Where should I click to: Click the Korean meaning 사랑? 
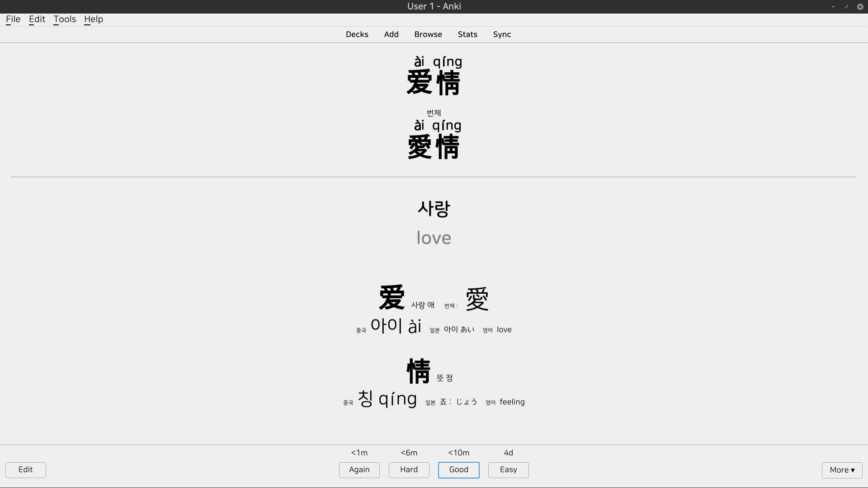(434, 209)
